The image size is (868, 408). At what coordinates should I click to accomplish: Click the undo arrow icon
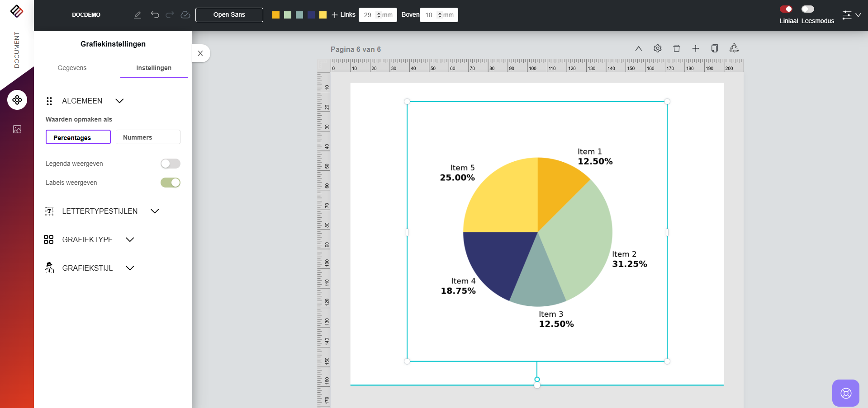coord(155,15)
